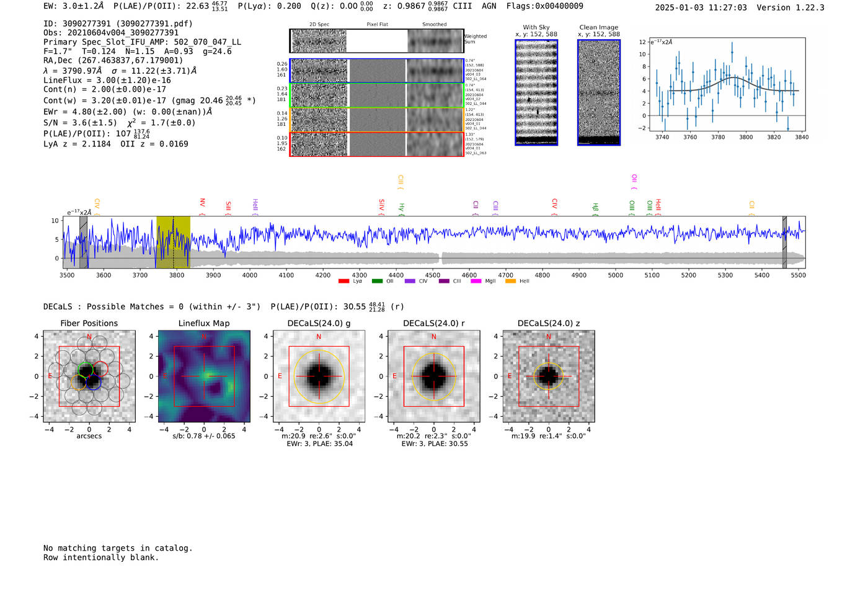Click the Weighted Sum 2D spectrum strip
This screenshot has width=868, height=591.
click(377, 41)
